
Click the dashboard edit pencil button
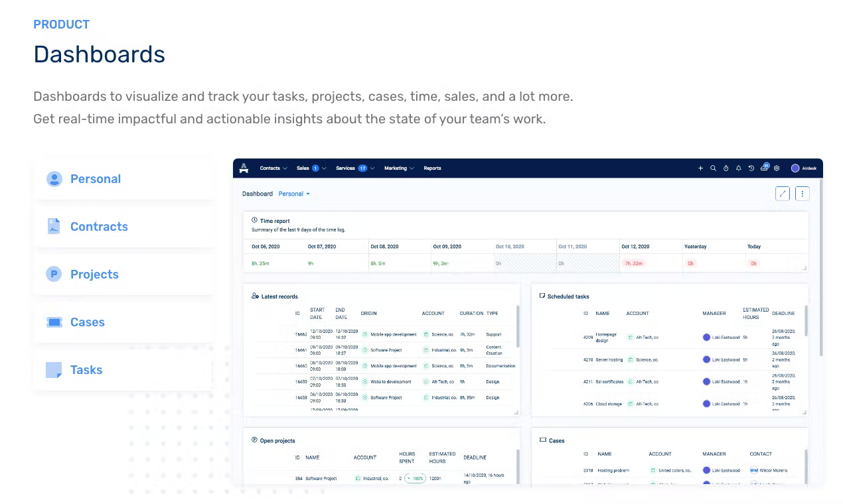point(783,193)
